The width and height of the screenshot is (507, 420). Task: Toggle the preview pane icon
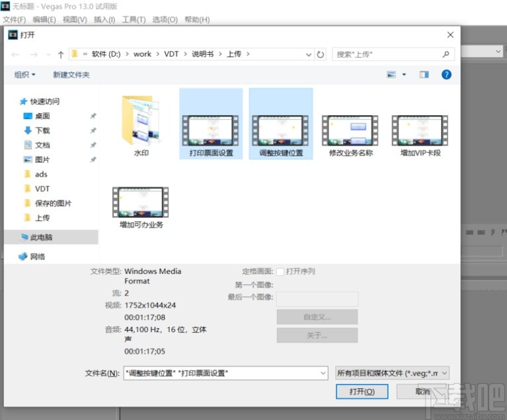click(x=424, y=75)
